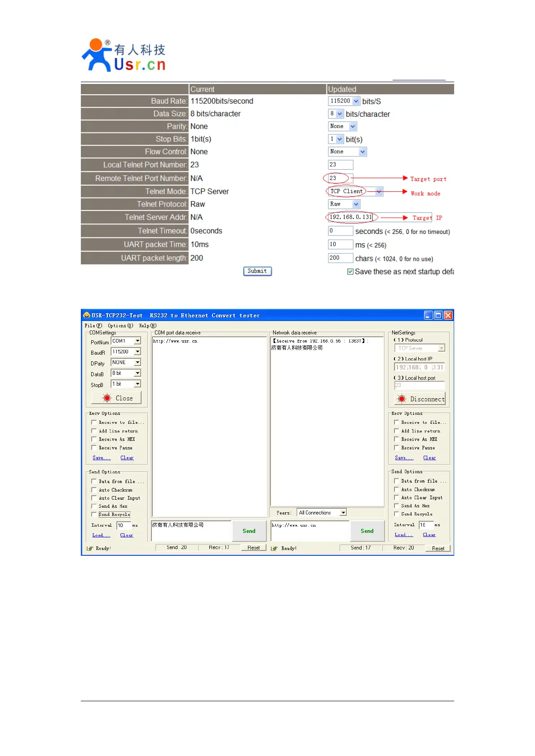Click the Local Telnet Port Number field

pyautogui.click(x=340, y=165)
